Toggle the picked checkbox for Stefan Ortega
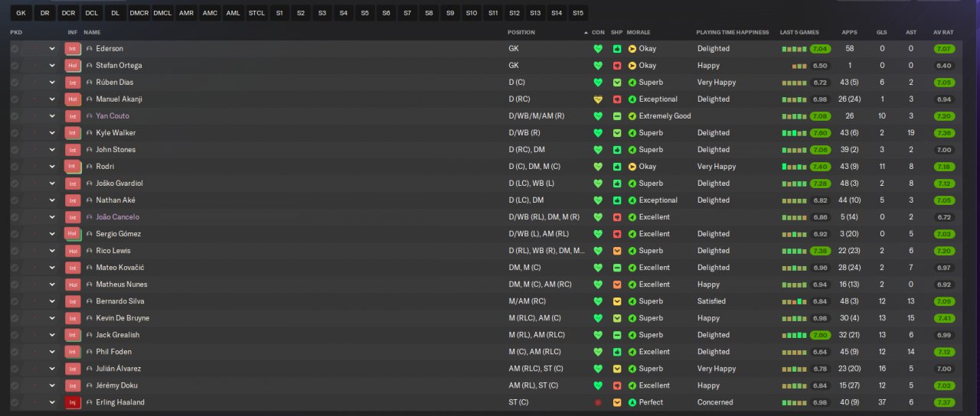The height and width of the screenshot is (416, 980). point(15,65)
